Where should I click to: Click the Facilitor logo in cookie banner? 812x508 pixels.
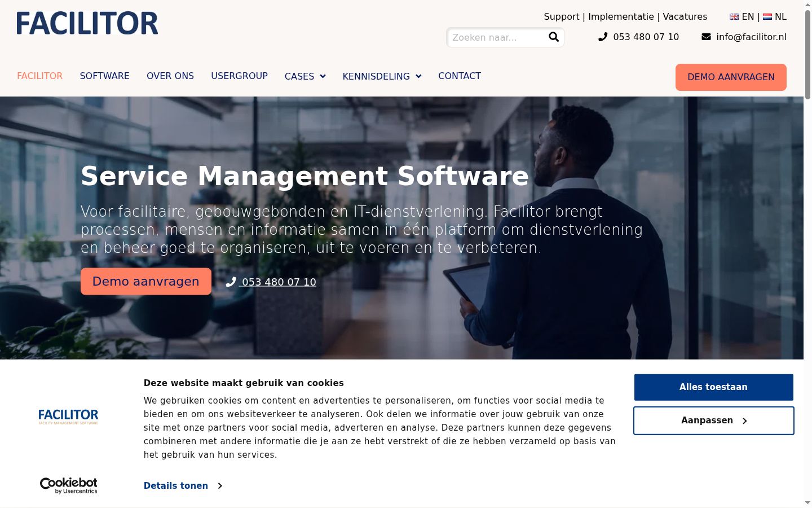[x=68, y=417]
